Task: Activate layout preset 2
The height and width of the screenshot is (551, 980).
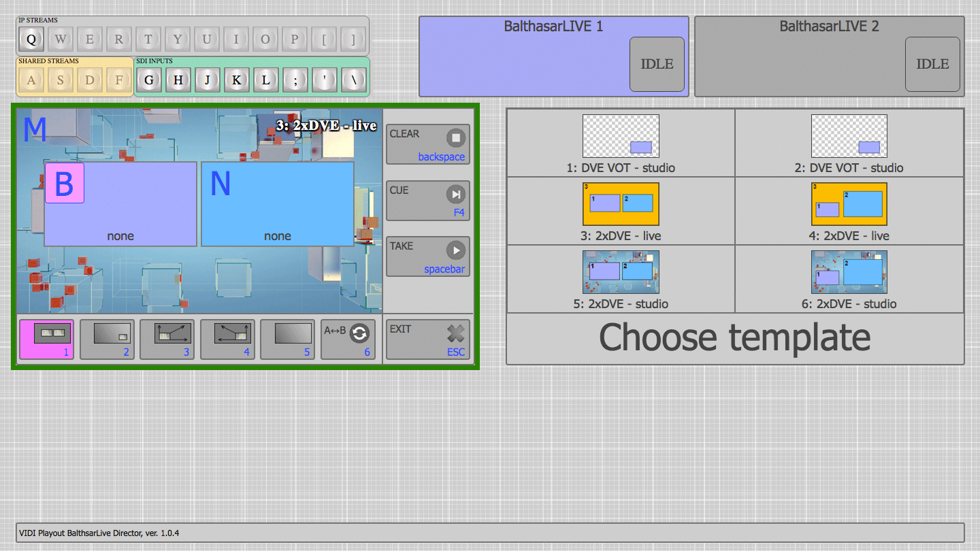Action: [107, 339]
